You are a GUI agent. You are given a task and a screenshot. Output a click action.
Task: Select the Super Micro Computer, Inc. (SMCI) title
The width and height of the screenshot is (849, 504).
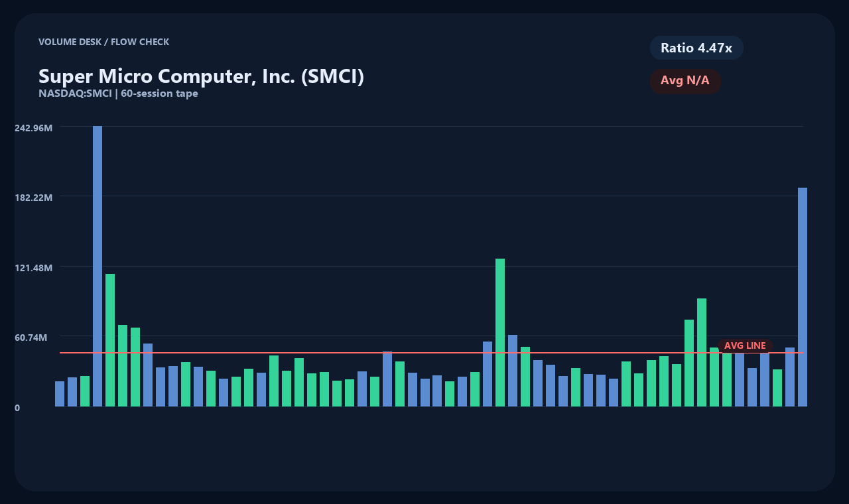click(x=201, y=76)
